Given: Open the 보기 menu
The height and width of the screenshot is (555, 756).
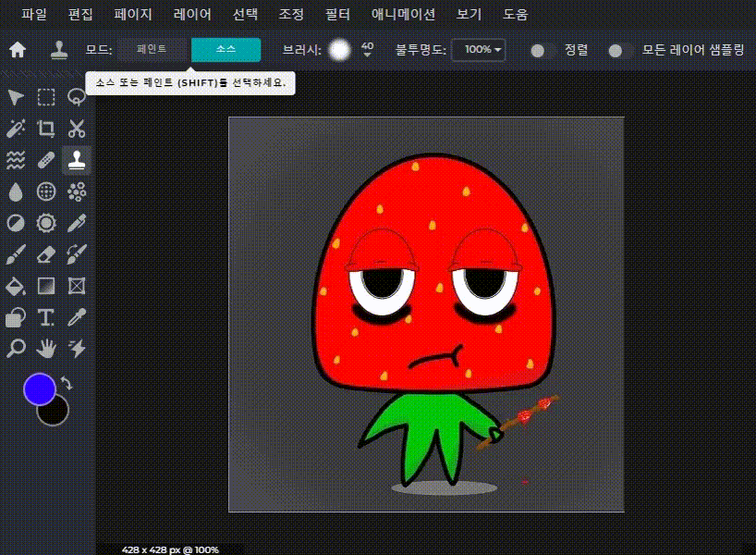Looking at the screenshot, I should [x=469, y=14].
